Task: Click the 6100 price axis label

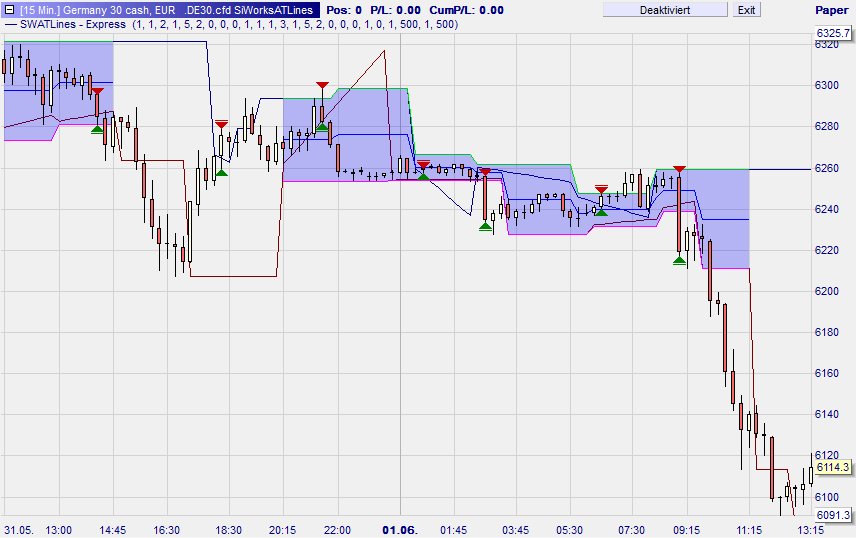Action: click(827, 497)
